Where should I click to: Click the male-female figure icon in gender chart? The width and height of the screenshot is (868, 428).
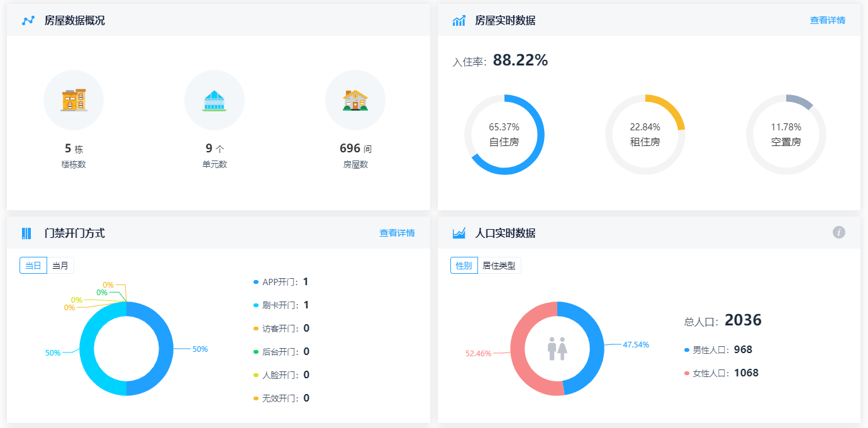click(557, 349)
